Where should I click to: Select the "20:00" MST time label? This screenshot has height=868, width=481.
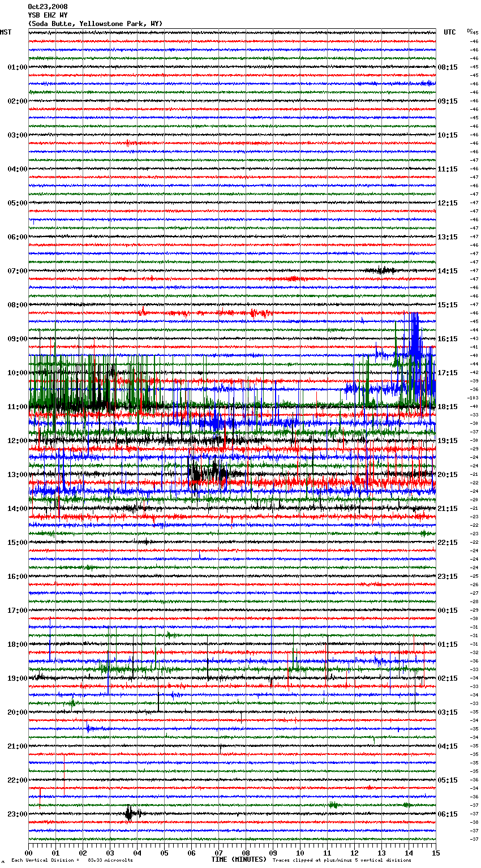[x=18, y=712]
